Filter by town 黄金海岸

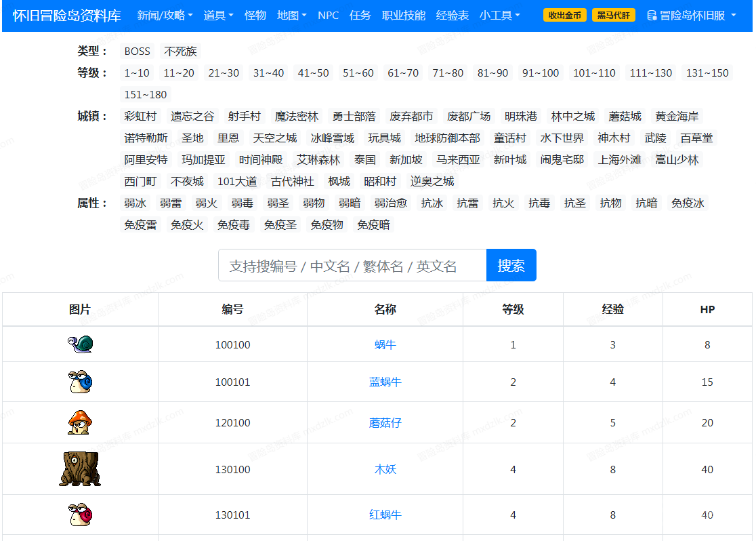677,117
